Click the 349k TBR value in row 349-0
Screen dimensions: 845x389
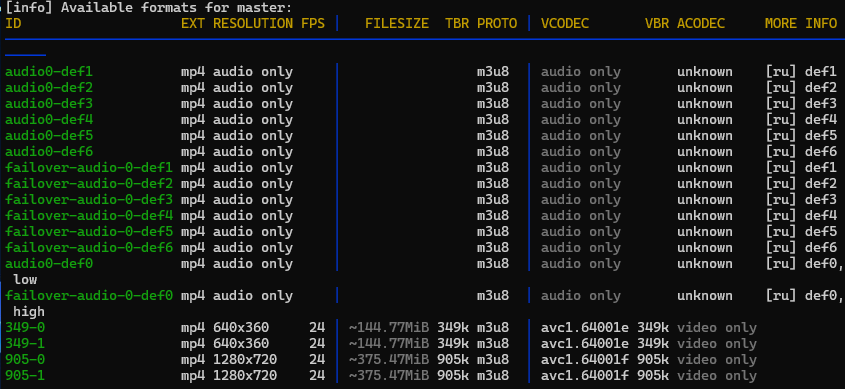(453, 328)
